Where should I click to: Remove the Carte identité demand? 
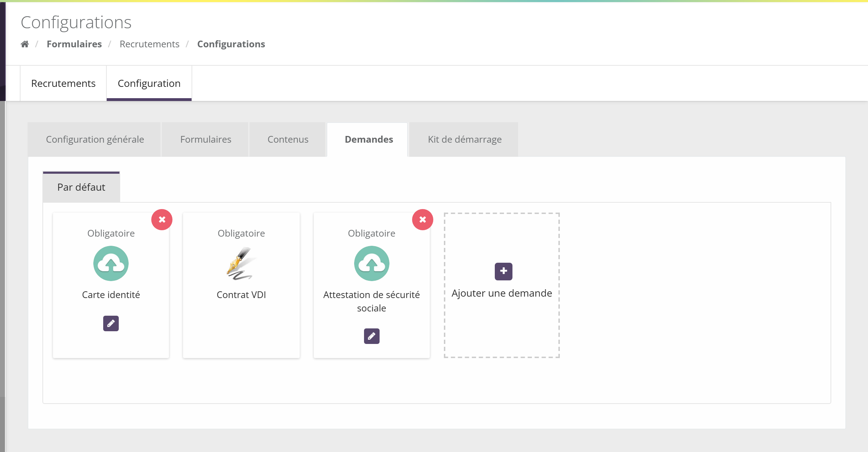pyautogui.click(x=162, y=220)
